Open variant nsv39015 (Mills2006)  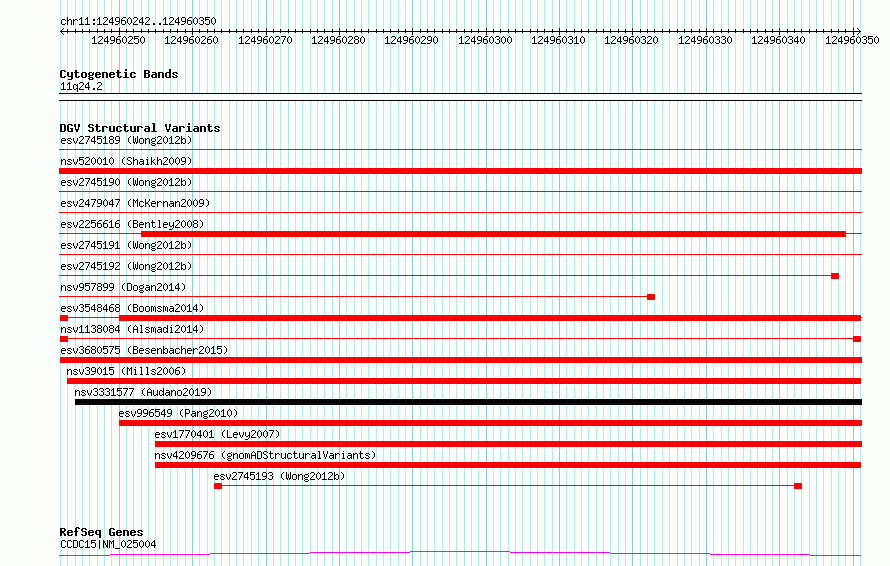tap(126, 371)
